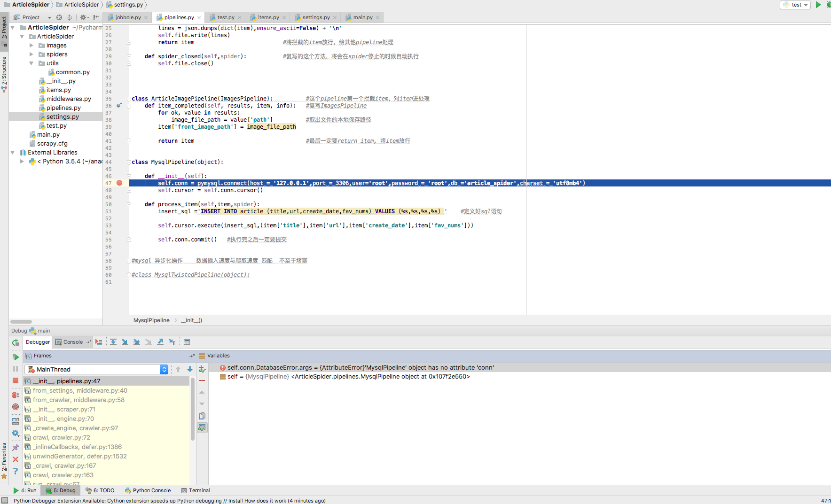
Task: Select MainThread thread dropdown
Action: click(x=97, y=369)
